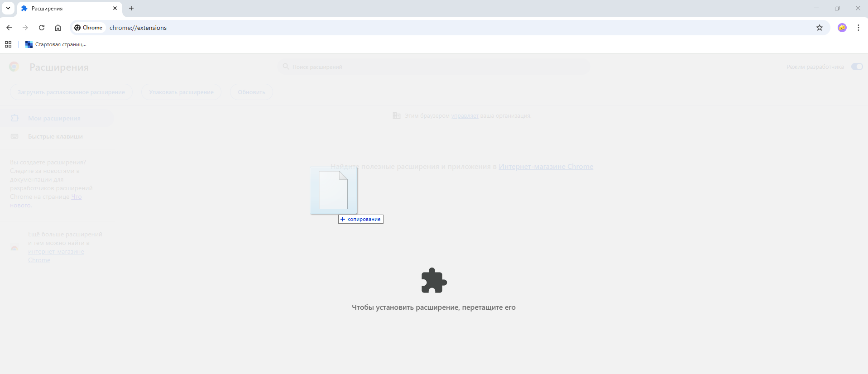The image size is (868, 374).
Task: Open Стартовая страница bookmark
Action: coord(56,44)
